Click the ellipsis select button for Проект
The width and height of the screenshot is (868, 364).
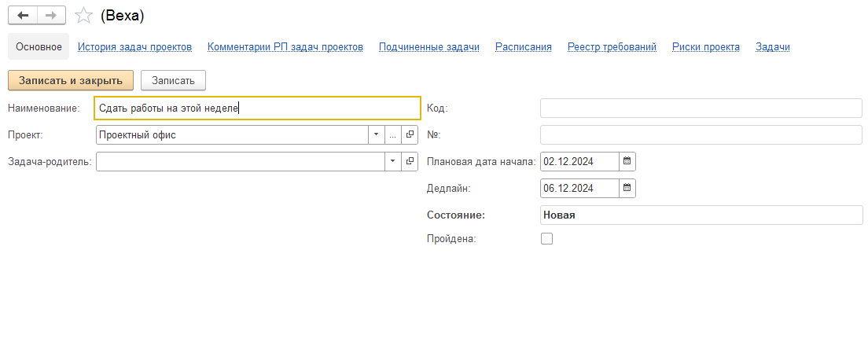click(x=392, y=135)
